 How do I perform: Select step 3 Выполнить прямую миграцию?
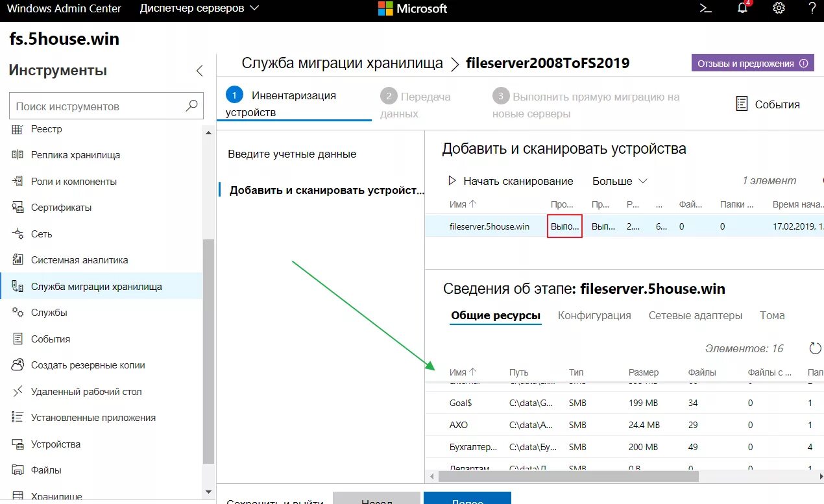pos(586,104)
